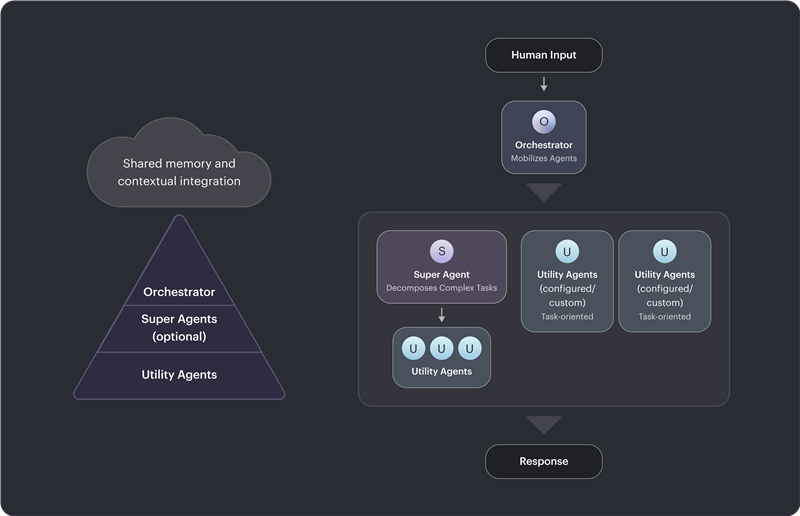Select the Super Agents (optional) pyramid tier
This screenshot has width=800, height=516.
[x=179, y=327]
